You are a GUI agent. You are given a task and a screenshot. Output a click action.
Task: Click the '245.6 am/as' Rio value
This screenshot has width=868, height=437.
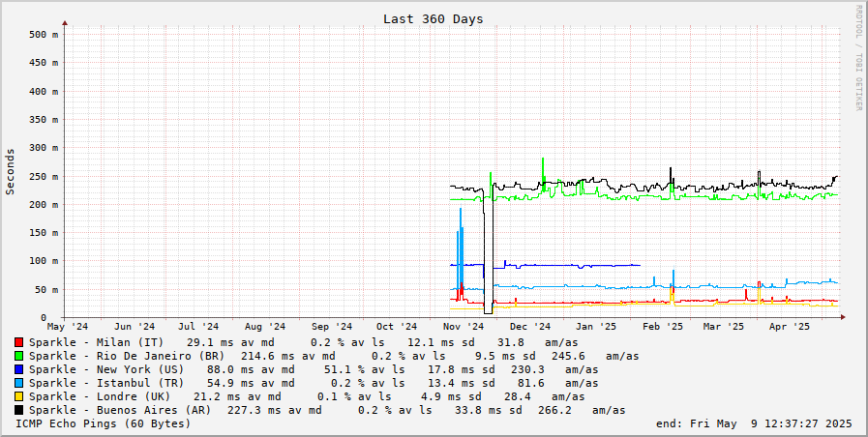[595, 356]
